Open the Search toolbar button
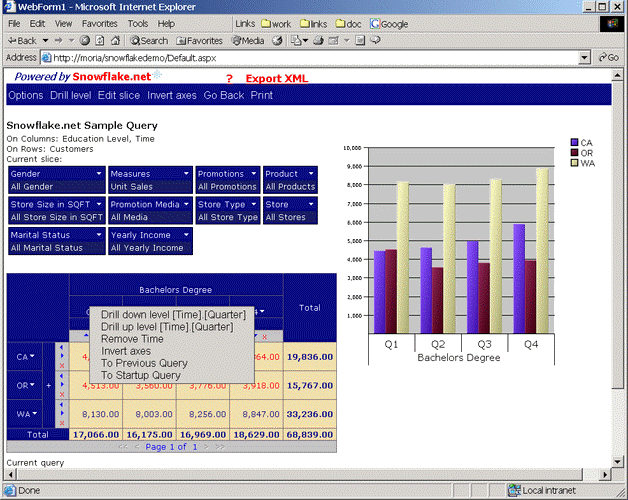This screenshot has width=628, height=500. pos(149,40)
